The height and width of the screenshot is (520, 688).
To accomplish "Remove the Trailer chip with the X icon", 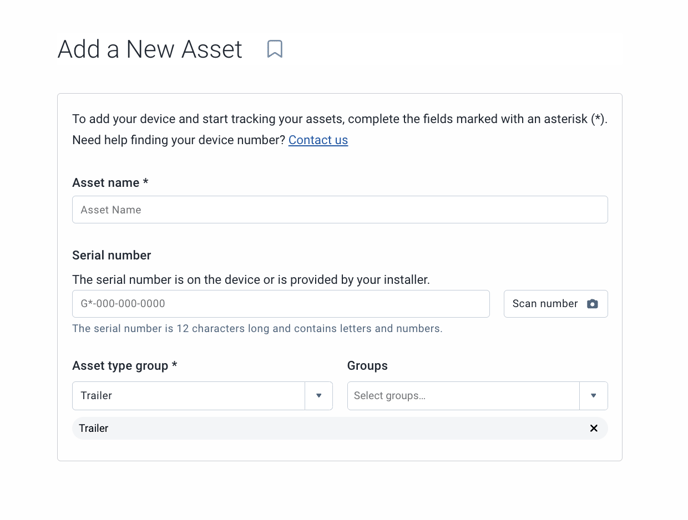I will (594, 428).
